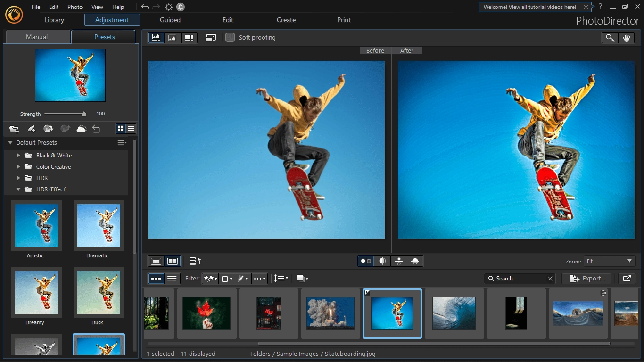This screenshot has height=362, width=644.
Task: Switch to the Guided module
Action: pyautogui.click(x=170, y=20)
